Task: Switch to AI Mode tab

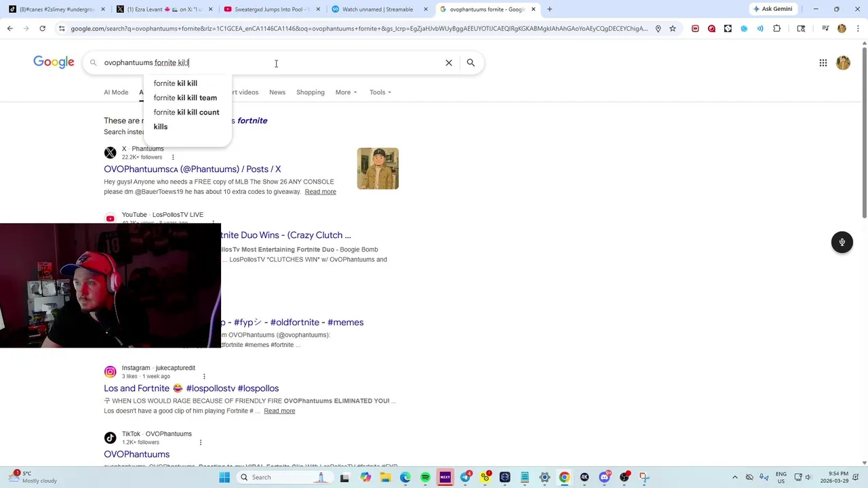Action: tap(116, 92)
